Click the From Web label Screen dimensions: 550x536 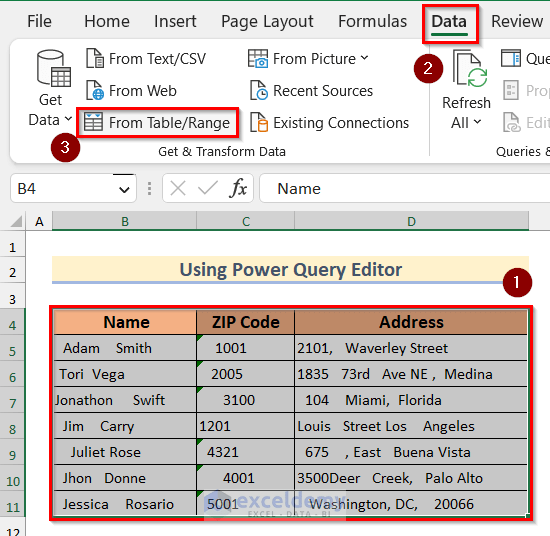click(143, 91)
